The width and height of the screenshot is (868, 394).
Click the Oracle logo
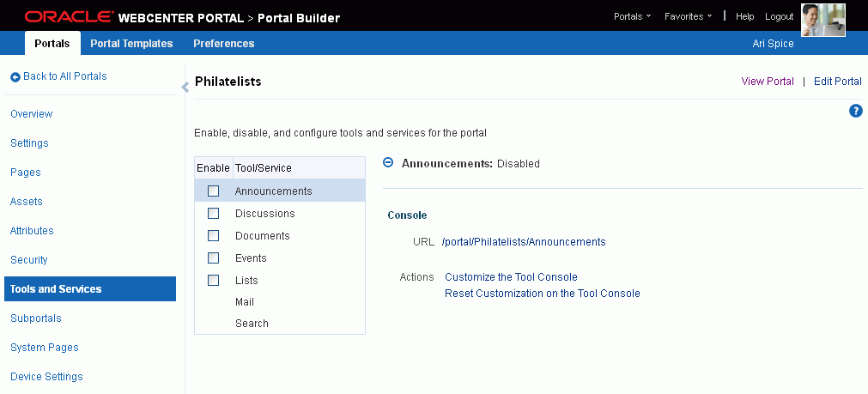click(x=69, y=17)
